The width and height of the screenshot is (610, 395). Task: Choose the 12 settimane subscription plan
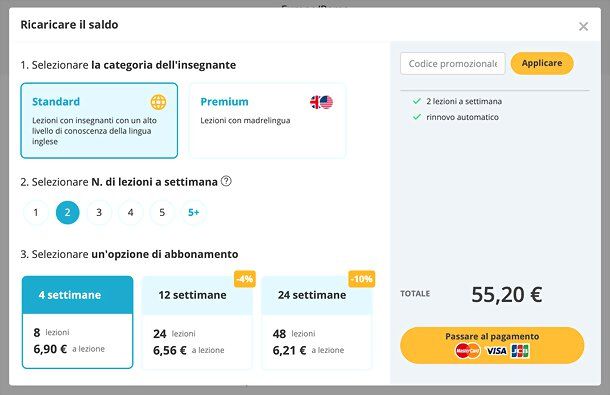click(197, 322)
